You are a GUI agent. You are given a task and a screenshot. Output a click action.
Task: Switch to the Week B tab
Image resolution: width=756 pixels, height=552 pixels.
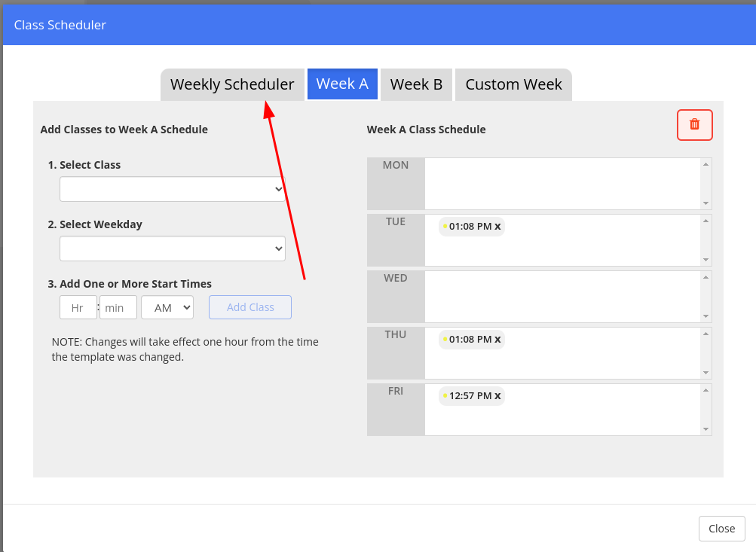(x=417, y=84)
